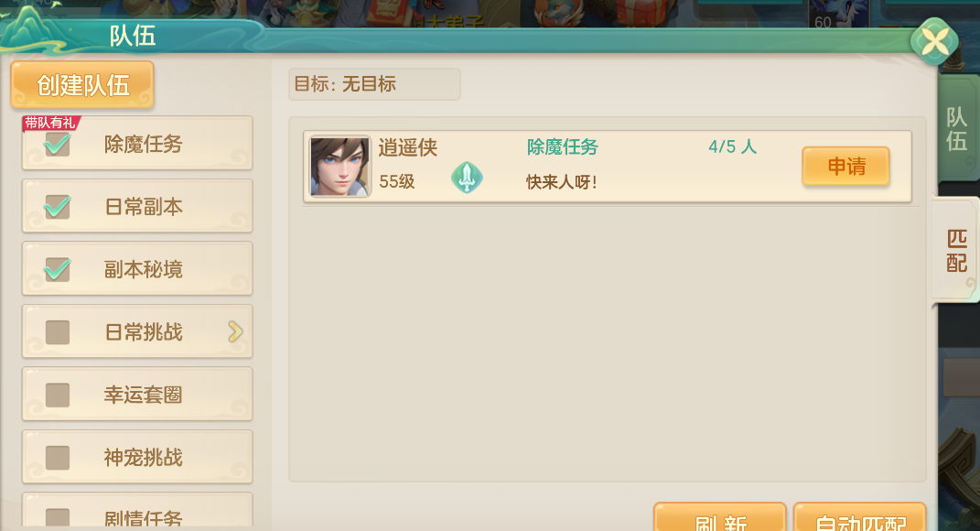Click the 自动匹配 button
980x531 pixels.
point(860,518)
